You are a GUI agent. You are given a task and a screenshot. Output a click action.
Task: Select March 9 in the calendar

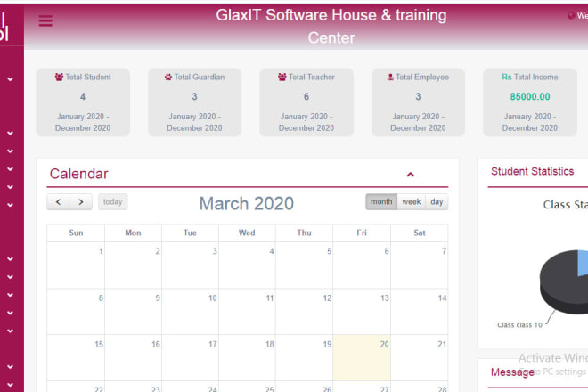pos(133,312)
